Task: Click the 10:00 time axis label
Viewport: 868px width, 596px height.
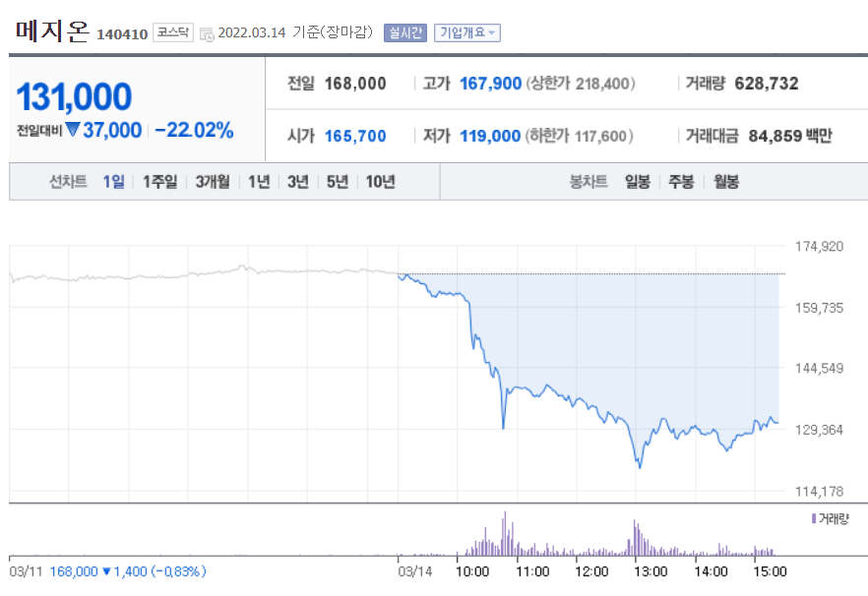Action: pyautogui.click(x=472, y=571)
